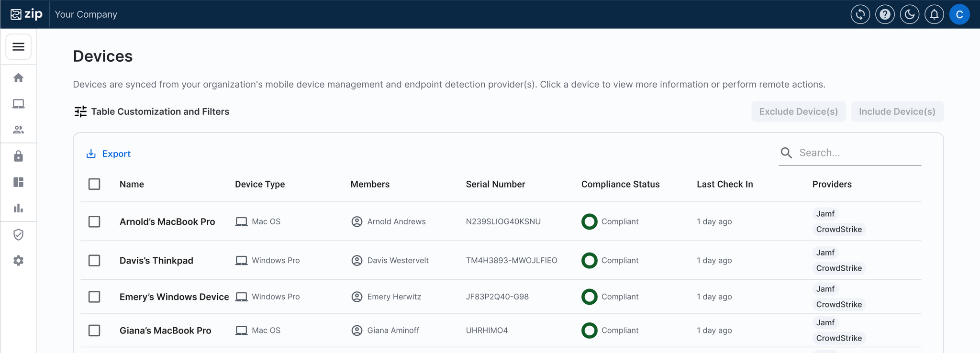
Task: Sort by Compliance Status column header
Action: click(x=620, y=184)
